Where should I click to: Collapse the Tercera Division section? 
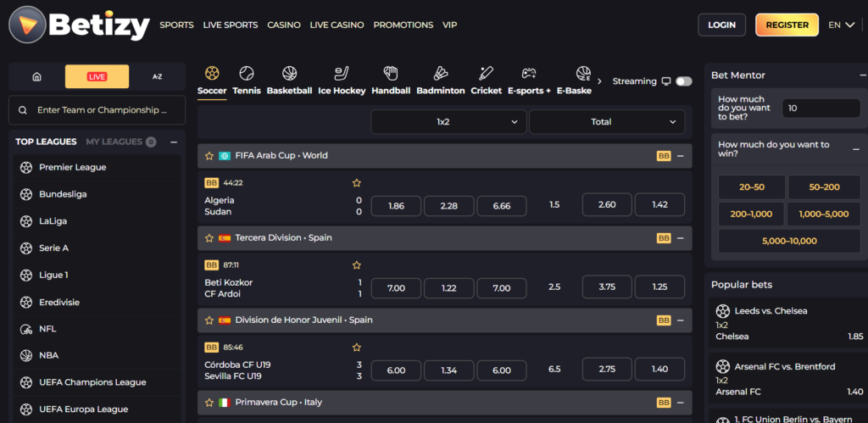pos(681,238)
